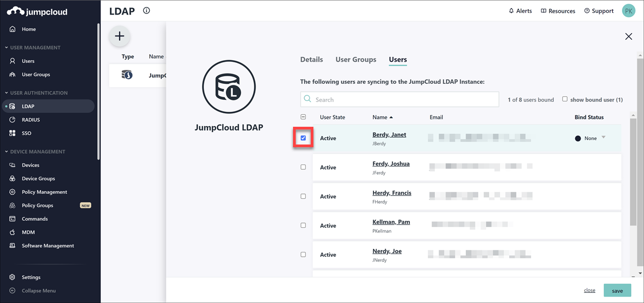Open Policy Groups in the sidebar
Viewport: 644px width, 303px height.
coord(37,206)
